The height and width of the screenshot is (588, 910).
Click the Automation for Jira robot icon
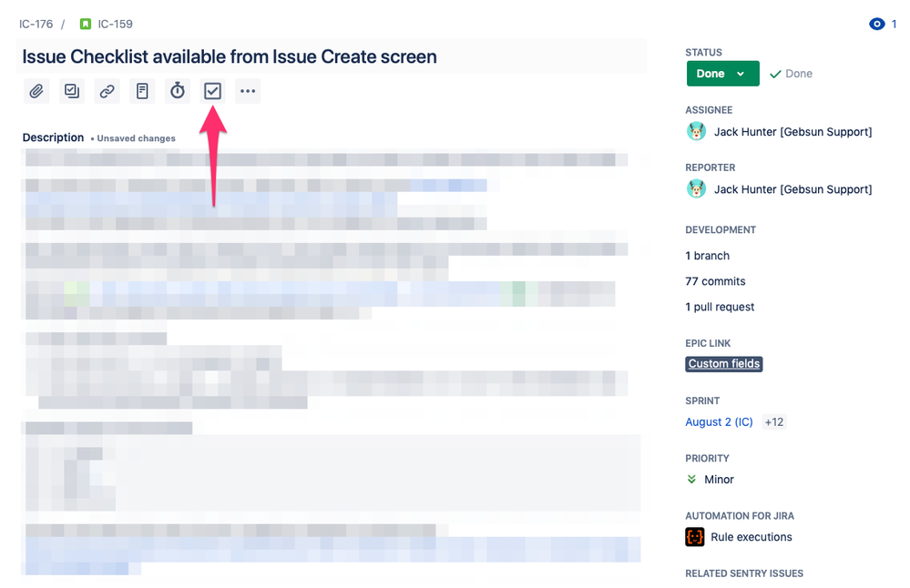point(695,537)
